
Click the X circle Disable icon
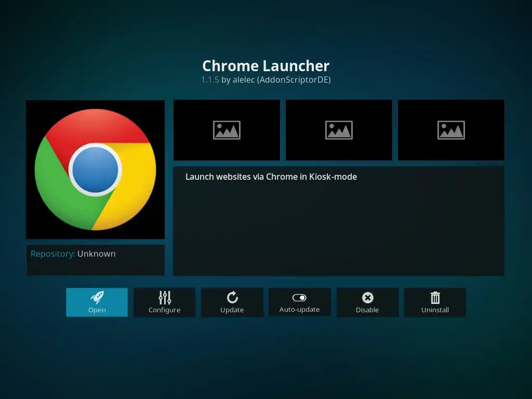(x=367, y=298)
